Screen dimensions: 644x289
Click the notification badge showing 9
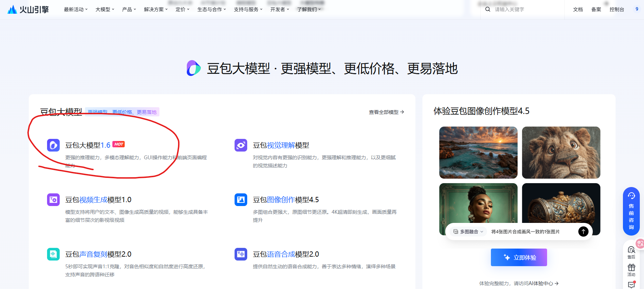click(x=637, y=9)
